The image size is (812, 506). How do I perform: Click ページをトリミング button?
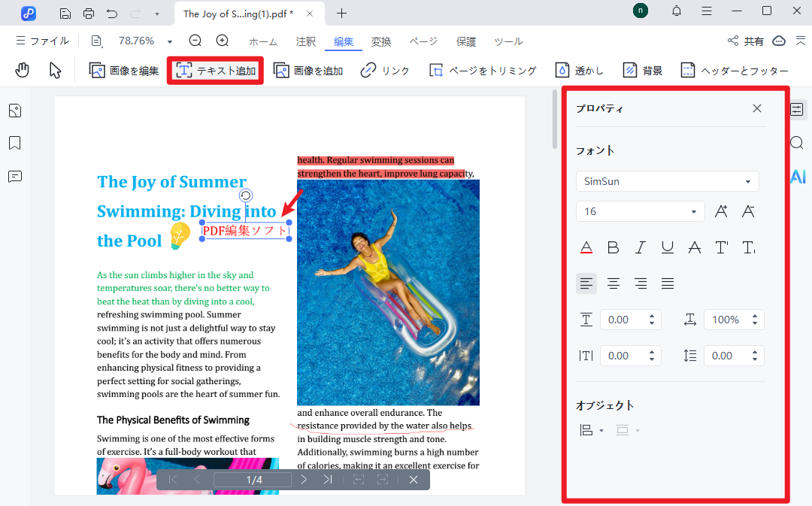click(x=483, y=71)
